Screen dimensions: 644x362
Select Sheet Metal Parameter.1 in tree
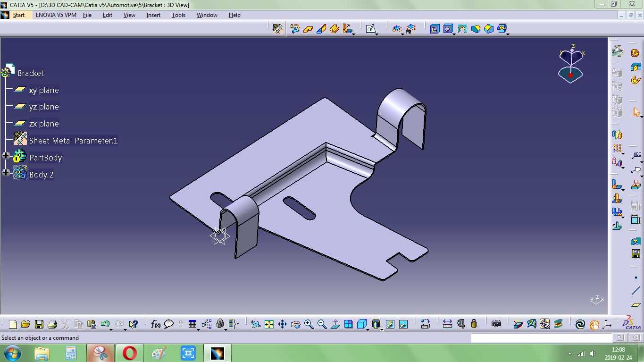coord(73,141)
